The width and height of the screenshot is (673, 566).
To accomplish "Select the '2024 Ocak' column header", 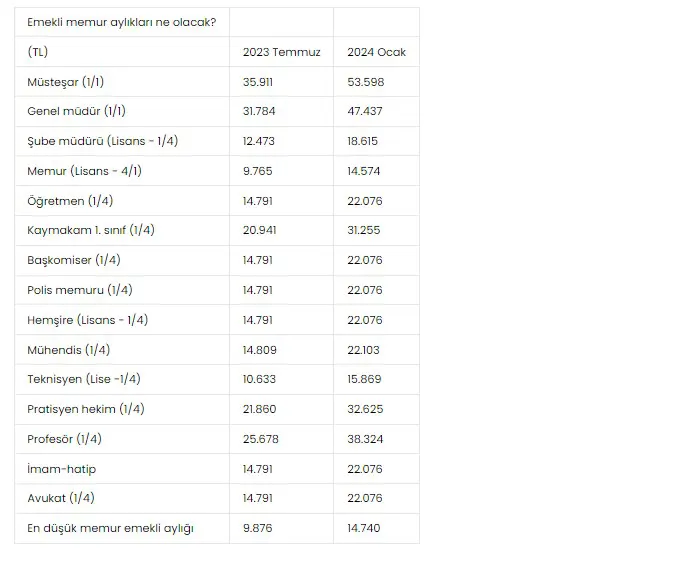I will point(376,52).
